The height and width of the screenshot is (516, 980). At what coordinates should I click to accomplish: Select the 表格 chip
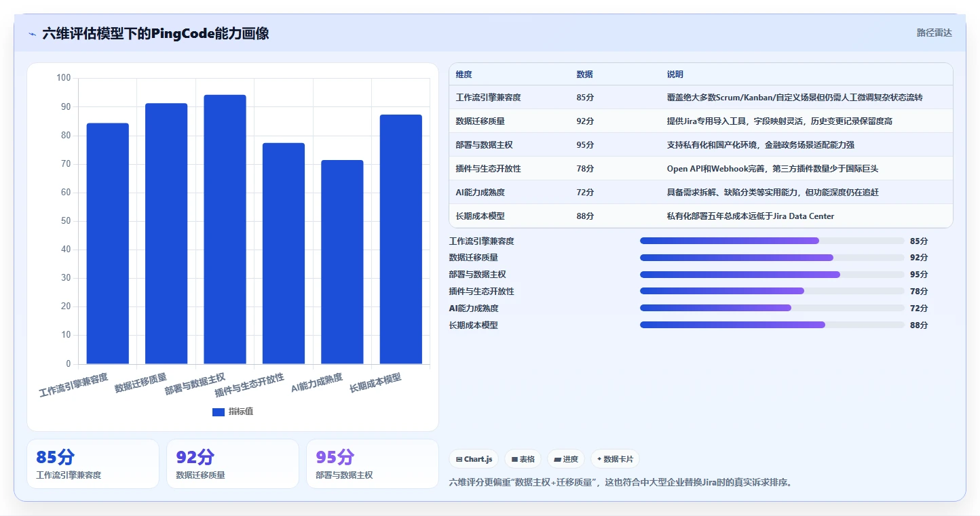[523, 459]
